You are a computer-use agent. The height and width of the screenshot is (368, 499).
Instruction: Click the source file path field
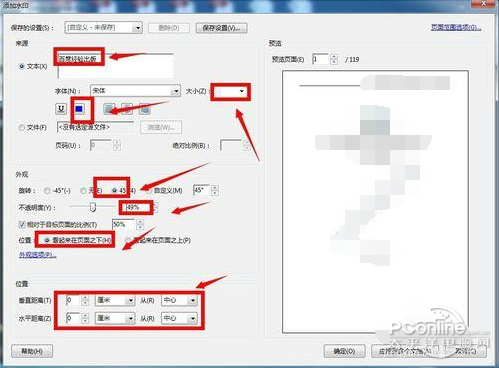[x=95, y=127]
